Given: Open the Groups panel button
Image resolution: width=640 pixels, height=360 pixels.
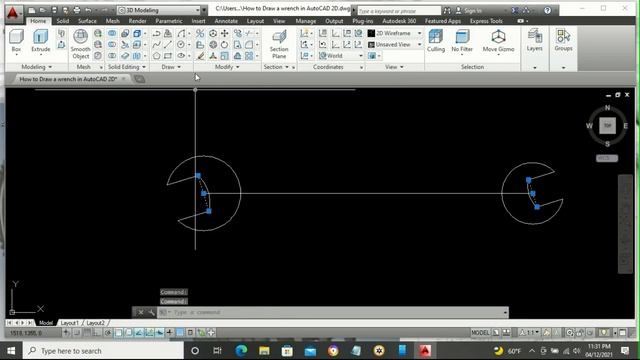Looking at the screenshot, I should point(563,41).
